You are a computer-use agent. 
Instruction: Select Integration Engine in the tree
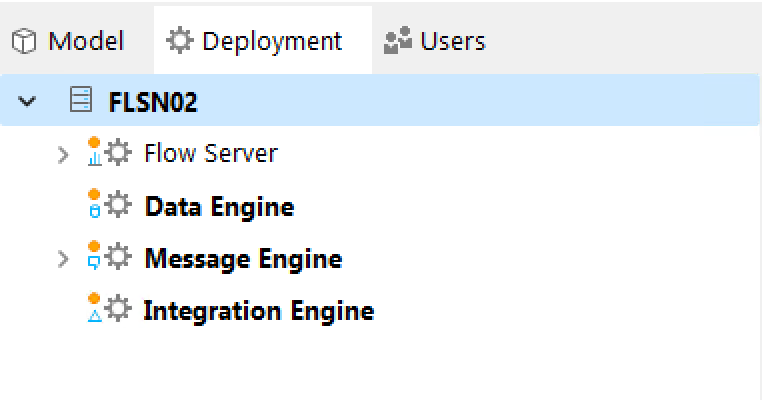pyautogui.click(x=259, y=311)
